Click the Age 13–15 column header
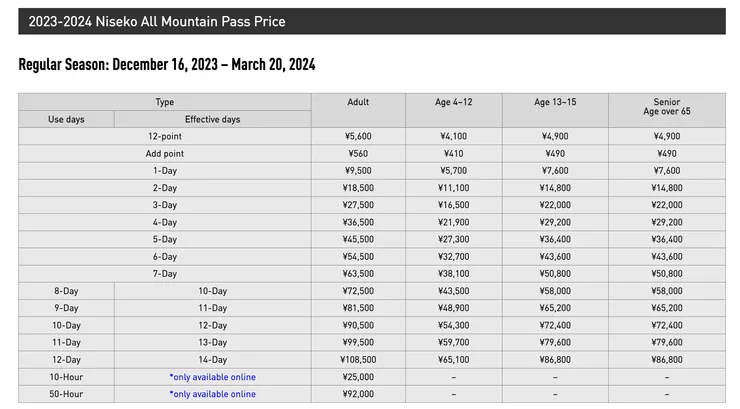740x409 pixels. click(555, 102)
